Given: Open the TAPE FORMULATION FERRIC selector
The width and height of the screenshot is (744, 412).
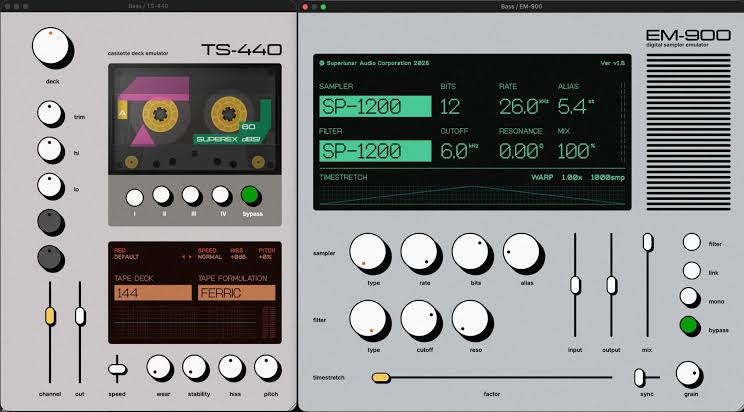Looking at the screenshot, I should tap(236, 293).
